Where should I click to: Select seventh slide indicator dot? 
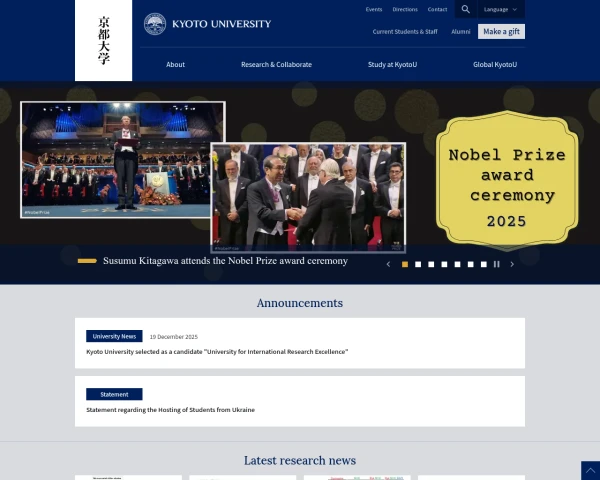(x=484, y=264)
